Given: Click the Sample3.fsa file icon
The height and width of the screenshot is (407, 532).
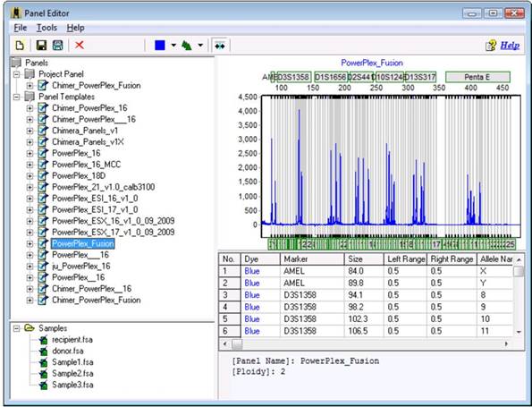Looking at the screenshot, I should pyautogui.click(x=43, y=385).
